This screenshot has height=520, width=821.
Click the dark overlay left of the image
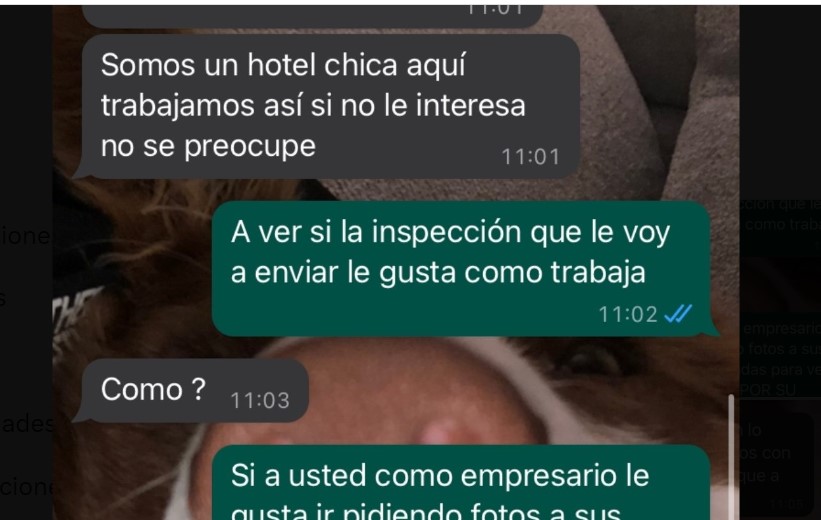[x=26, y=262]
